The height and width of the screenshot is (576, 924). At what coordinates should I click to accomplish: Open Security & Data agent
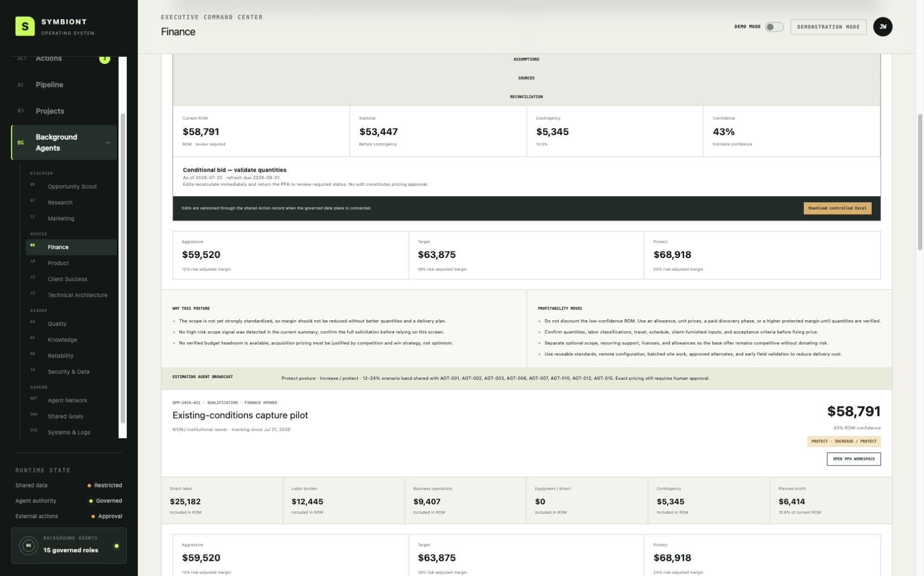point(71,372)
